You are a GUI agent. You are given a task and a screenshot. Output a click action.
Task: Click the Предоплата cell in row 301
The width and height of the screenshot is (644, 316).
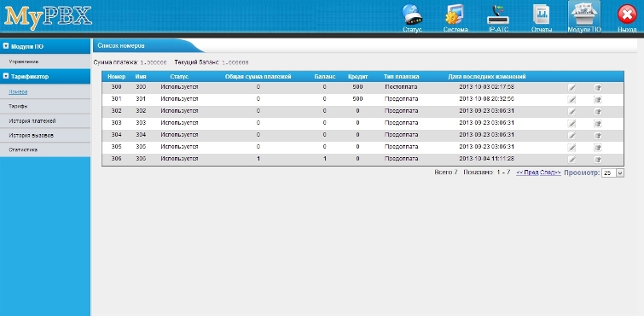pos(401,99)
